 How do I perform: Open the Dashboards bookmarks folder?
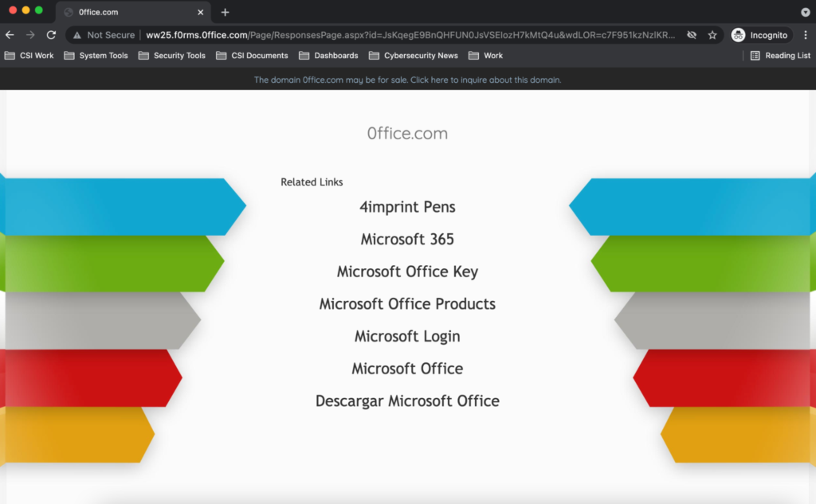[x=328, y=56]
